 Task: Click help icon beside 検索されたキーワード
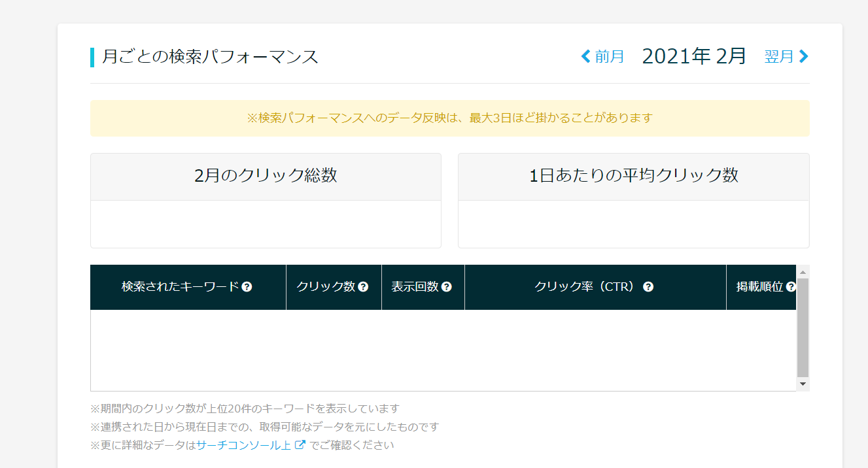(247, 287)
